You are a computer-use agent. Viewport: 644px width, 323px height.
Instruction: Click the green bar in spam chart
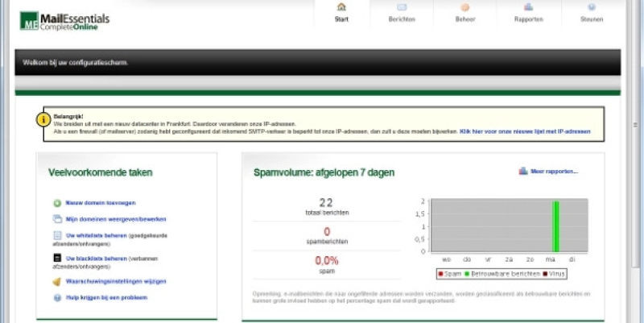tap(555, 227)
